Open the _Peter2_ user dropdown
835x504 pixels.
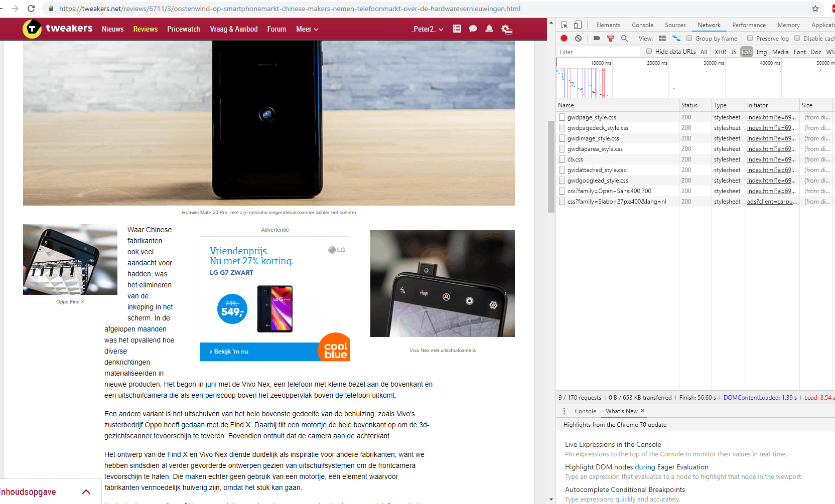tap(428, 29)
